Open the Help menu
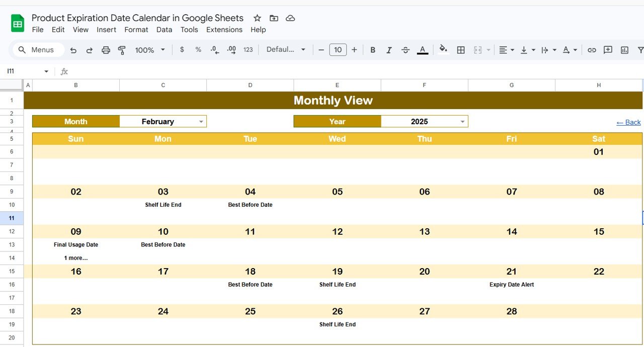This screenshot has width=644, height=347. [x=258, y=30]
